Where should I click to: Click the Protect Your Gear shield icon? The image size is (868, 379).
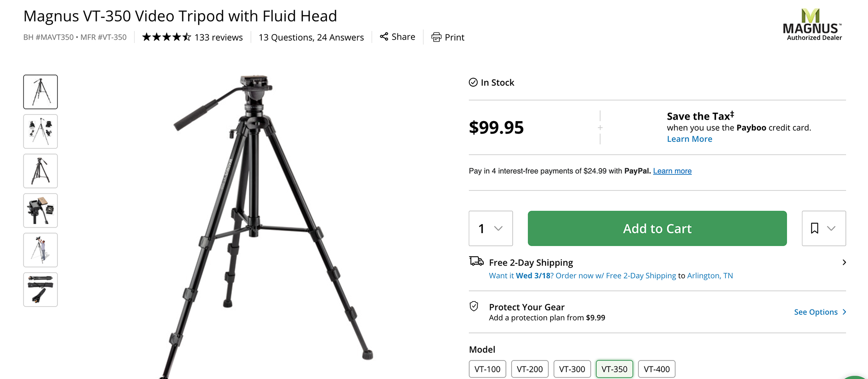[x=474, y=306]
